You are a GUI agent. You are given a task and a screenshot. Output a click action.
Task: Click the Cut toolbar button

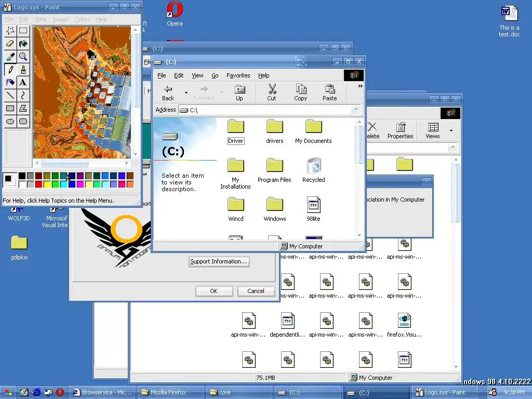272,92
